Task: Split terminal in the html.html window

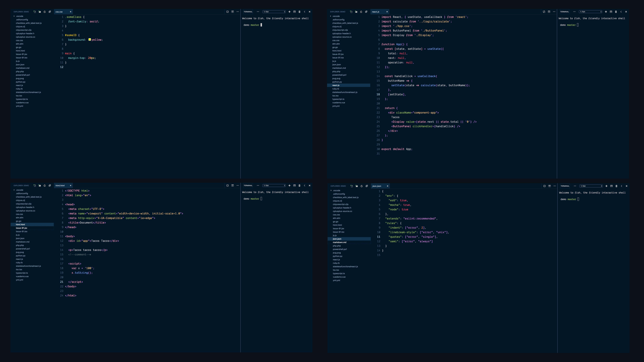Action: tap(294, 186)
